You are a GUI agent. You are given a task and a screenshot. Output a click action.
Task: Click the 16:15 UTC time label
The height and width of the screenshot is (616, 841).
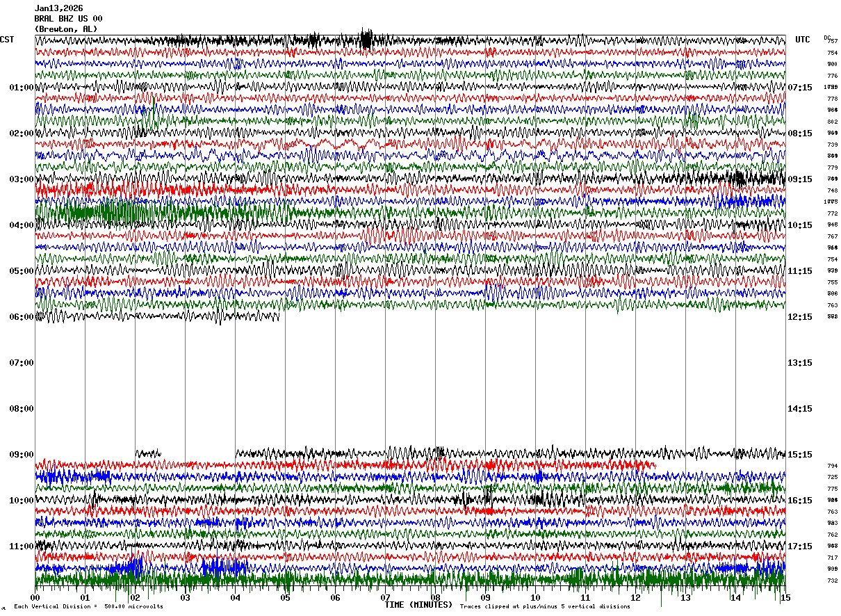tap(800, 501)
